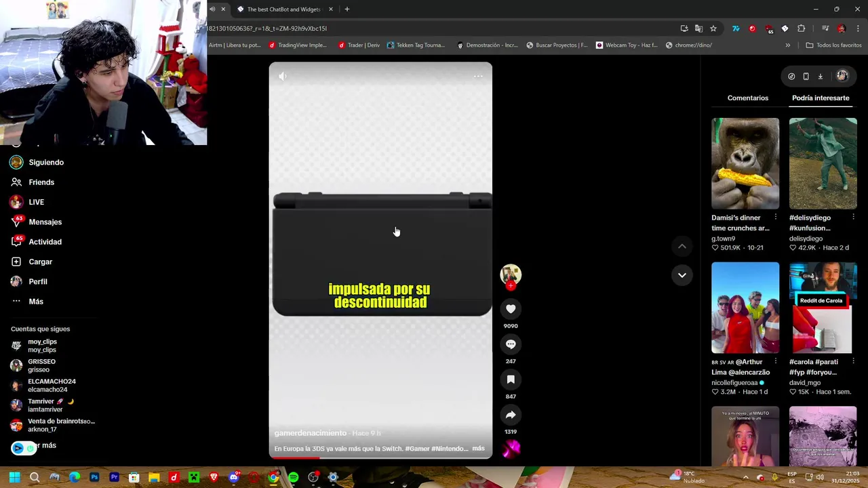Open the spinning music disc icon
Image resolution: width=868 pixels, height=488 pixels.
tap(511, 448)
